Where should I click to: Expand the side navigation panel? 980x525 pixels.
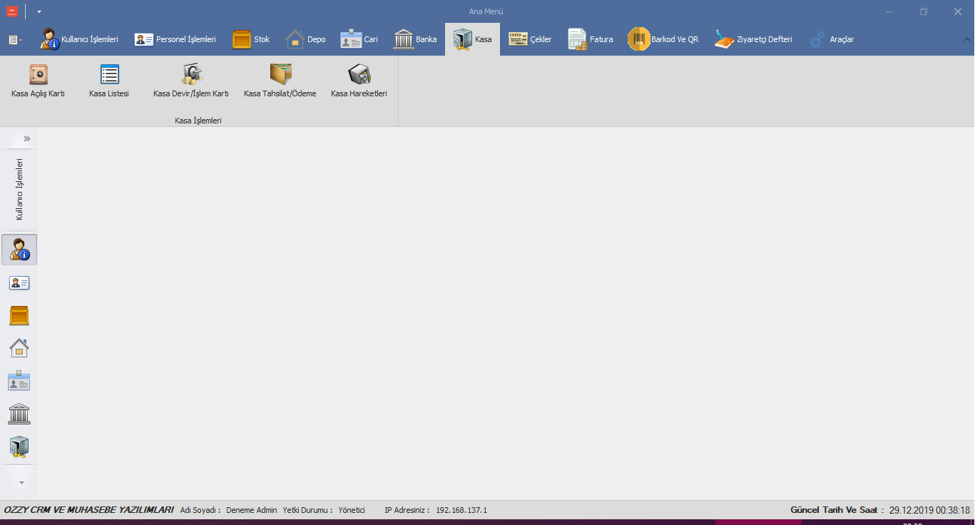pos(27,138)
